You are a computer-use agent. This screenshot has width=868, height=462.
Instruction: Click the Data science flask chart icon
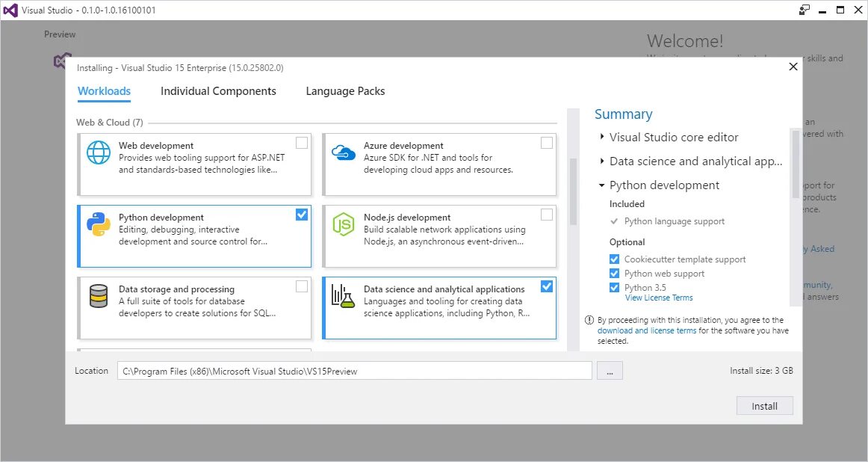[343, 296]
